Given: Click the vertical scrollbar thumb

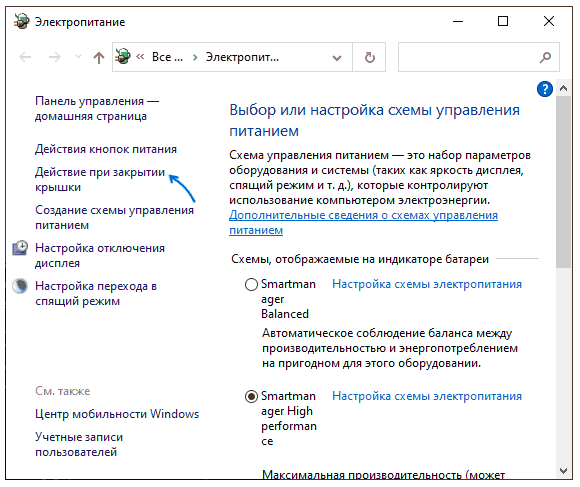Looking at the screenshot, I should (x=563, y=181).
